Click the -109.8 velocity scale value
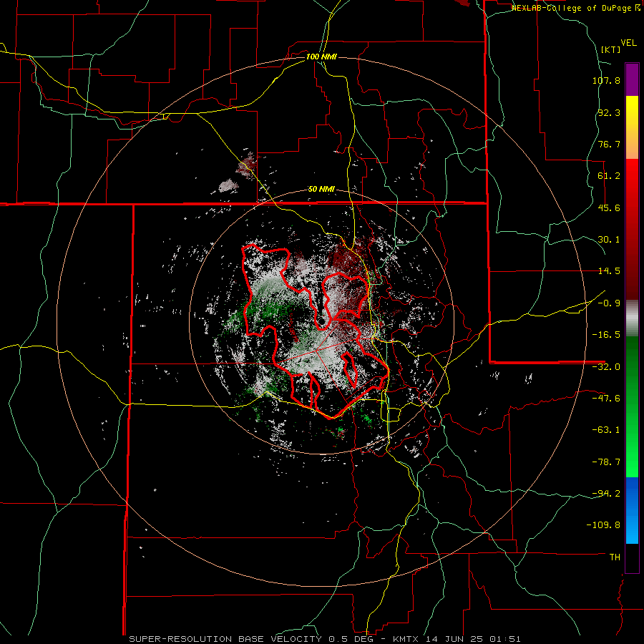644x644 pixels. coord(604,525)
